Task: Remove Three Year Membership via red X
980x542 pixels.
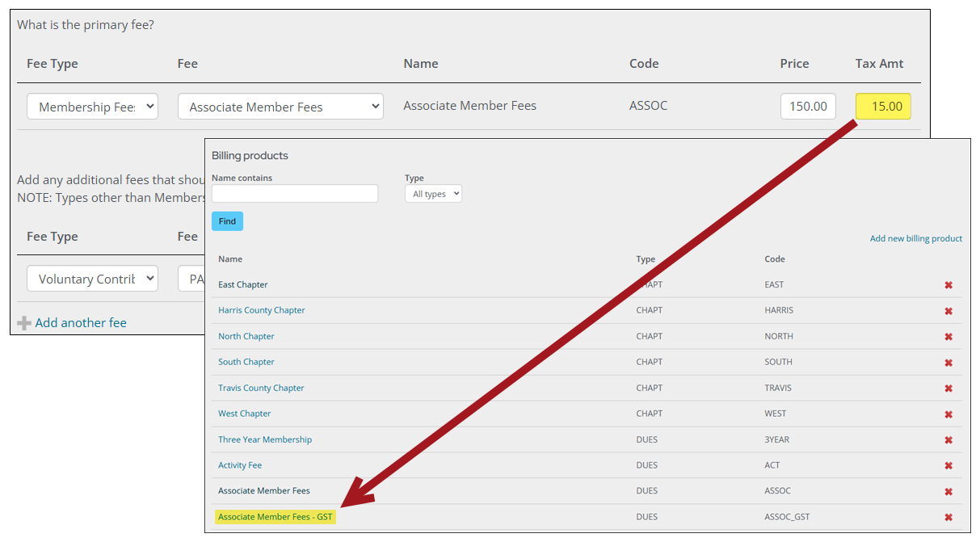Action: (x=948, y=440)
